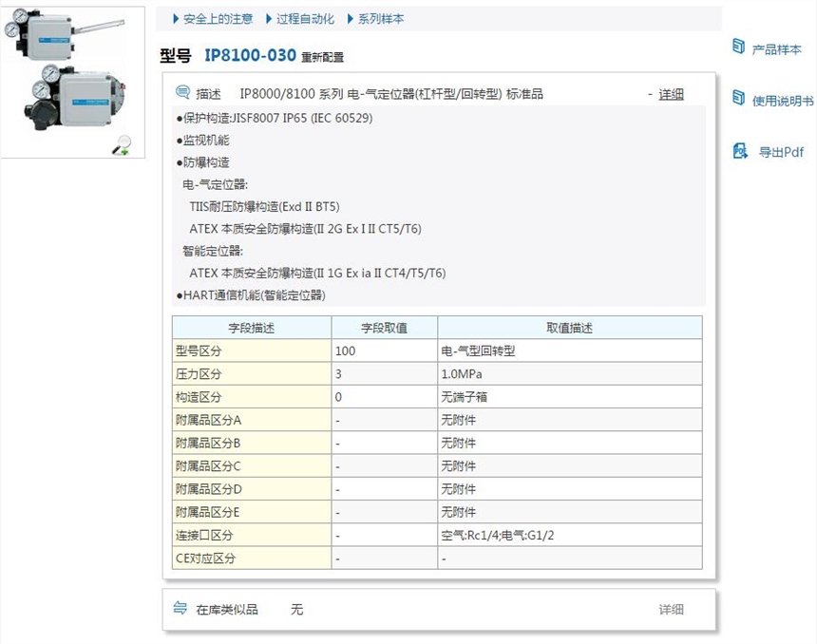Click the model number IP8100-030
Image resolution: width=817 pixels, height=644 pixels.
[x=250, y=55]
